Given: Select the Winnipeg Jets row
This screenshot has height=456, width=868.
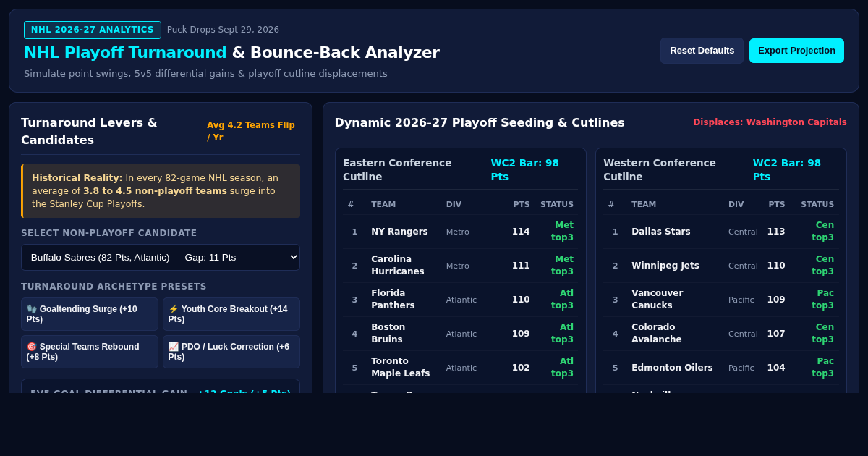Looking at the screenshot, I should click(721, 266).
